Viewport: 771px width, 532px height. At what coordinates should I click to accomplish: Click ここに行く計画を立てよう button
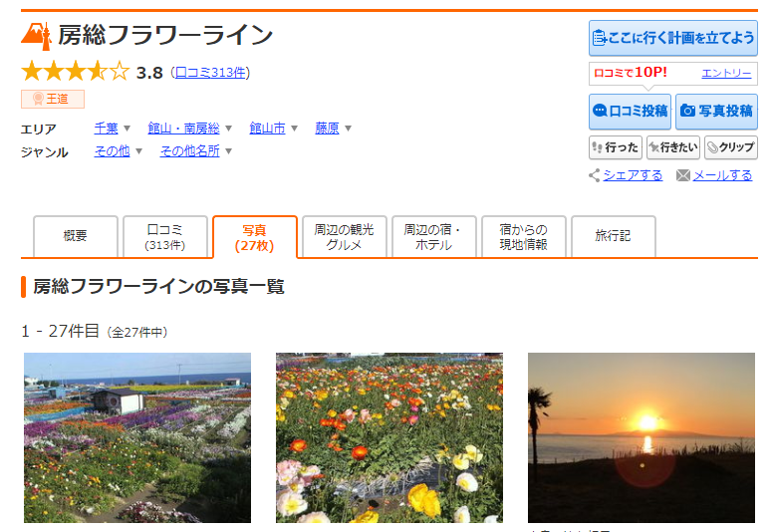pos(673,38)
